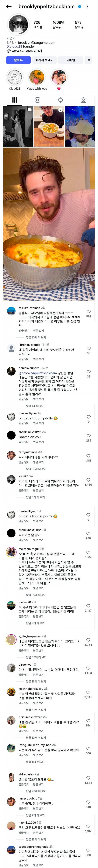Tap the add-person suggestion icon

[88, 60]
